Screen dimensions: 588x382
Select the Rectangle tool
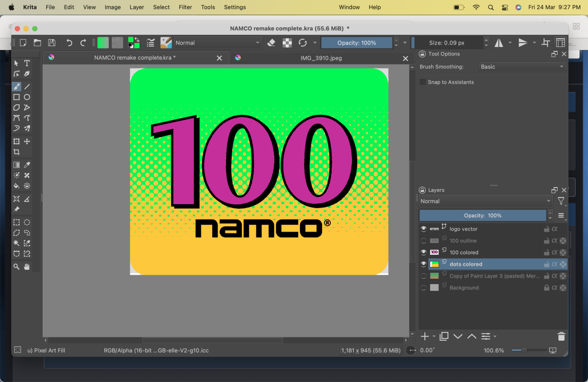coord(17,97)
